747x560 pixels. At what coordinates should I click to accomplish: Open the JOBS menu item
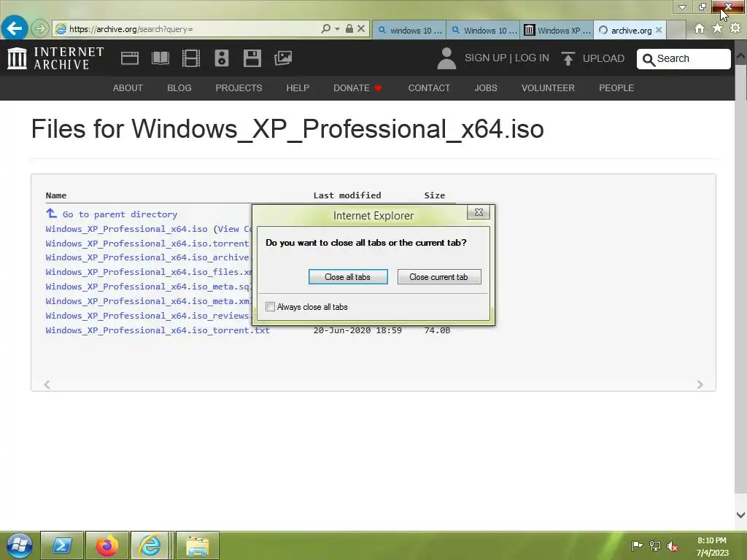[486, 88]
